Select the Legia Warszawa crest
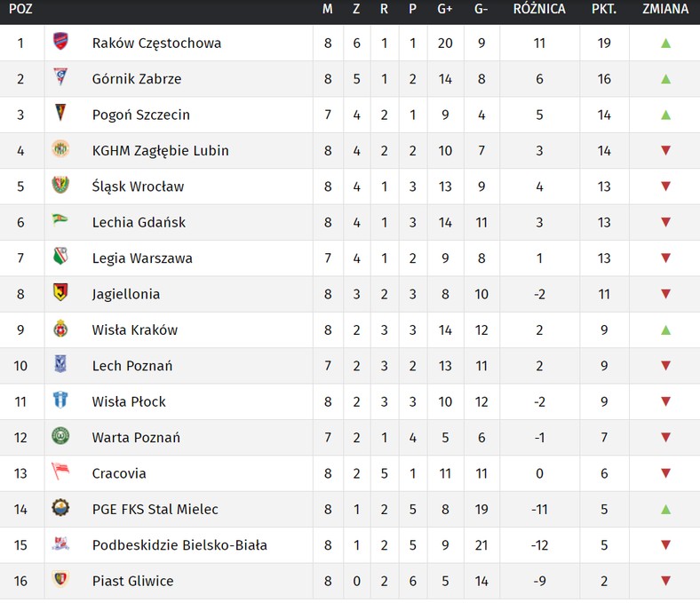Viewport: 700px width, 603px height. tap(60, 256)
